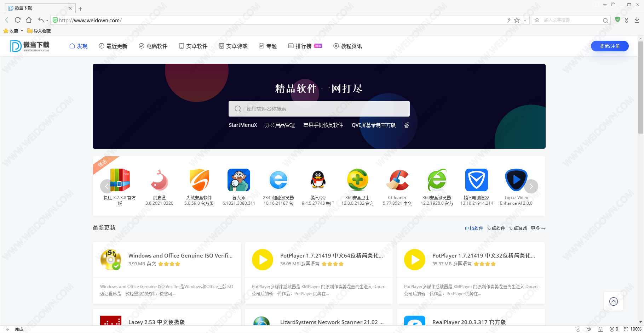Click the 100% zoom level control
The width and height of the screenshot is (644, 333).
tap(633, 329)
